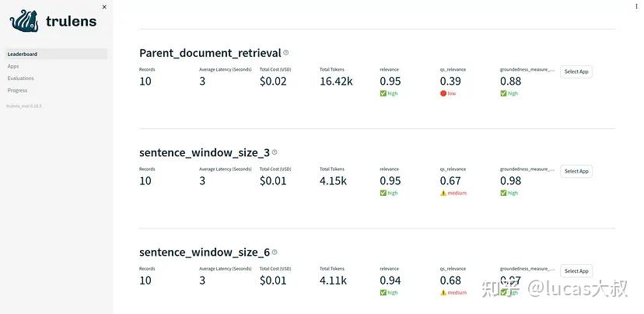
Task: Click the Parent_document_retrieval heading
Action: 210,53
